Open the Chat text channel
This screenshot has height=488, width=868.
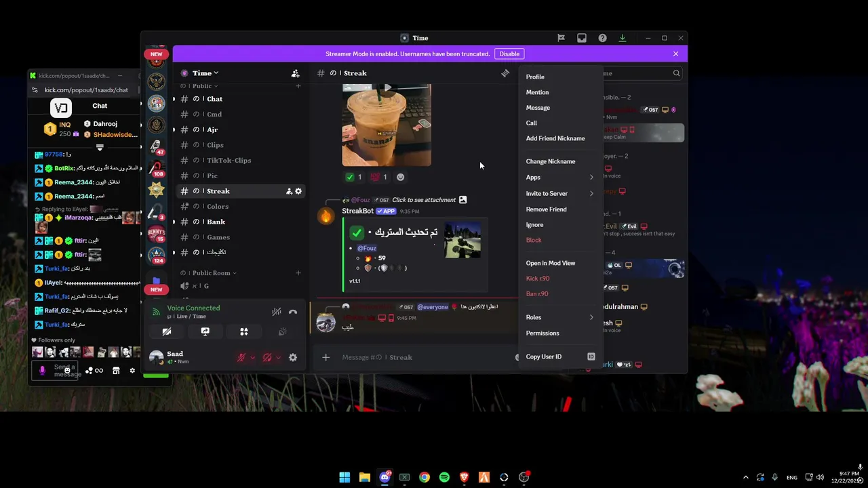coord(239,99)
